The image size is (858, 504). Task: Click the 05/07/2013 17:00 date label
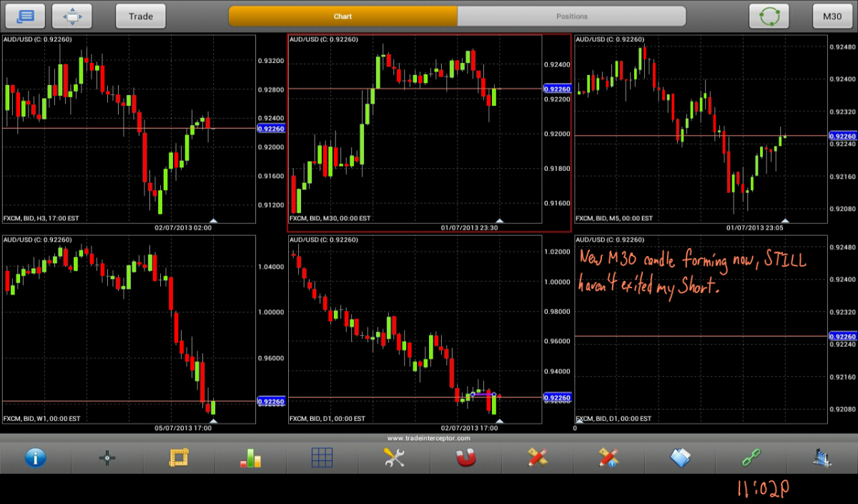pos(183,428)
